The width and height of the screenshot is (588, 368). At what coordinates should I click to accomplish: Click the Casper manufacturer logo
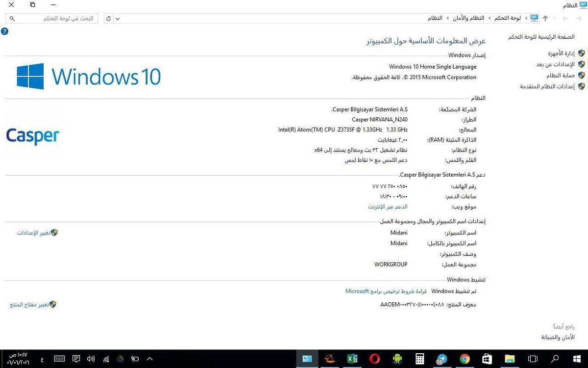point(32,136)
